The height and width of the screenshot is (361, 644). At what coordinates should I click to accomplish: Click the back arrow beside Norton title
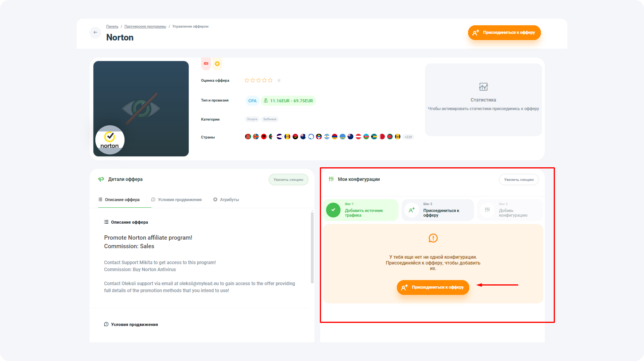click(x=95, y=33)
